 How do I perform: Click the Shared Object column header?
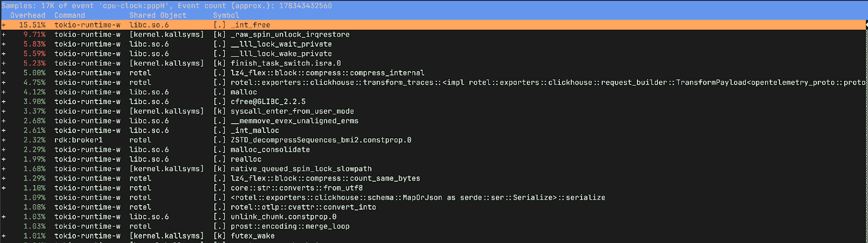pyautogui.click(x=157, y=15)
